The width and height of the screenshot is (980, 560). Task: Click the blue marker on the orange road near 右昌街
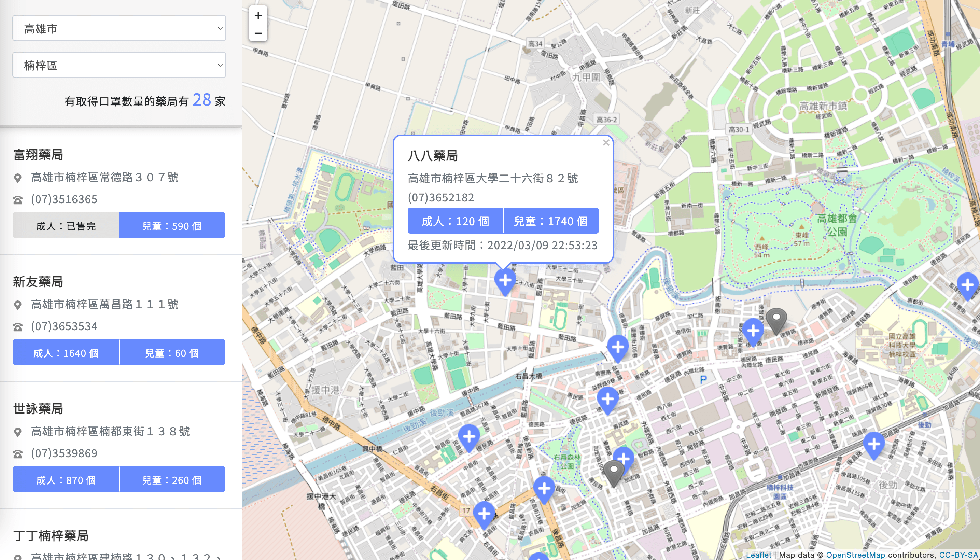544,490
